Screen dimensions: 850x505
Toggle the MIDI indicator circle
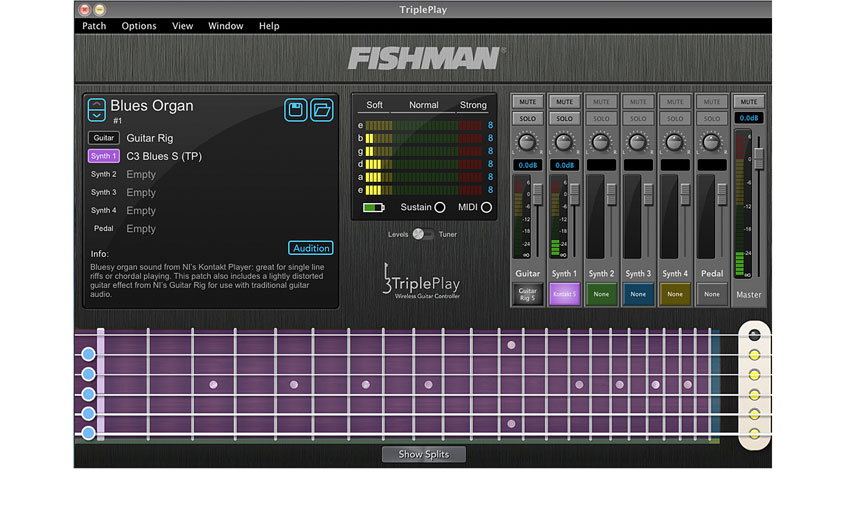click(x=486, y=208)
